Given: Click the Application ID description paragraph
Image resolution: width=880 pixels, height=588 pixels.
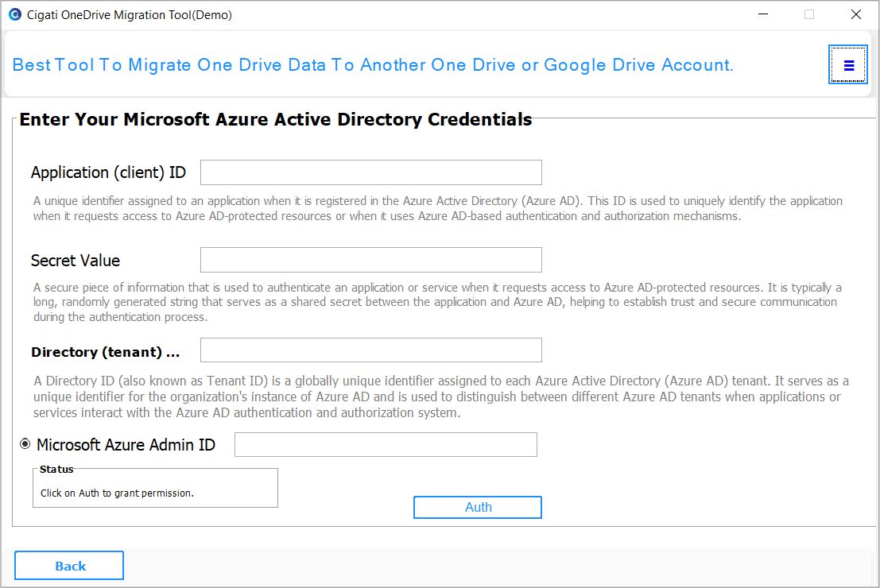Looking at the screenshot, I should 438,208.
